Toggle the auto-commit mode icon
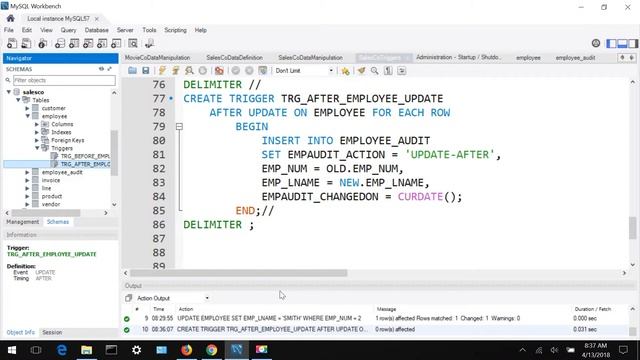 [x=263, y=71]
